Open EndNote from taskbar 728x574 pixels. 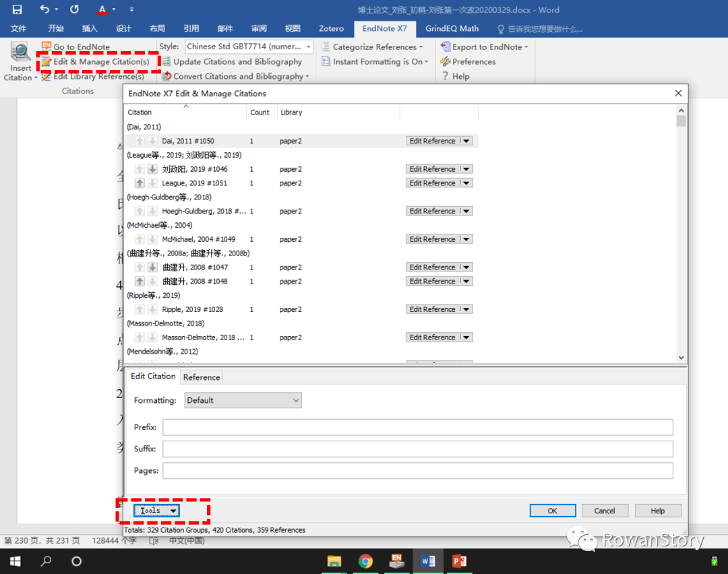click(x=396, y=561)
